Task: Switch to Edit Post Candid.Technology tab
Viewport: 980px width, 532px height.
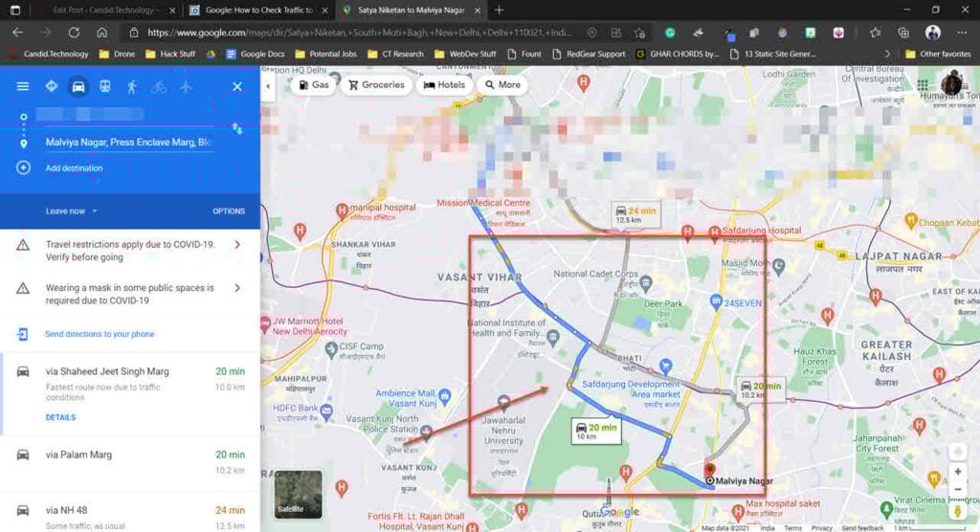Action: (x=106, y=10)
